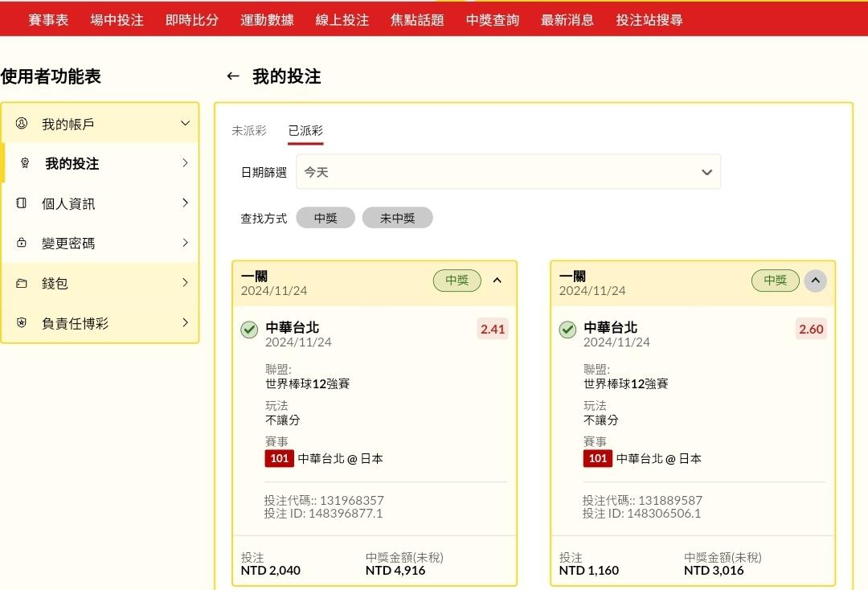Open 個人資訊 via its right chevron
The height and width of the screenshot is (590, 868).
(x=186, y=203)
